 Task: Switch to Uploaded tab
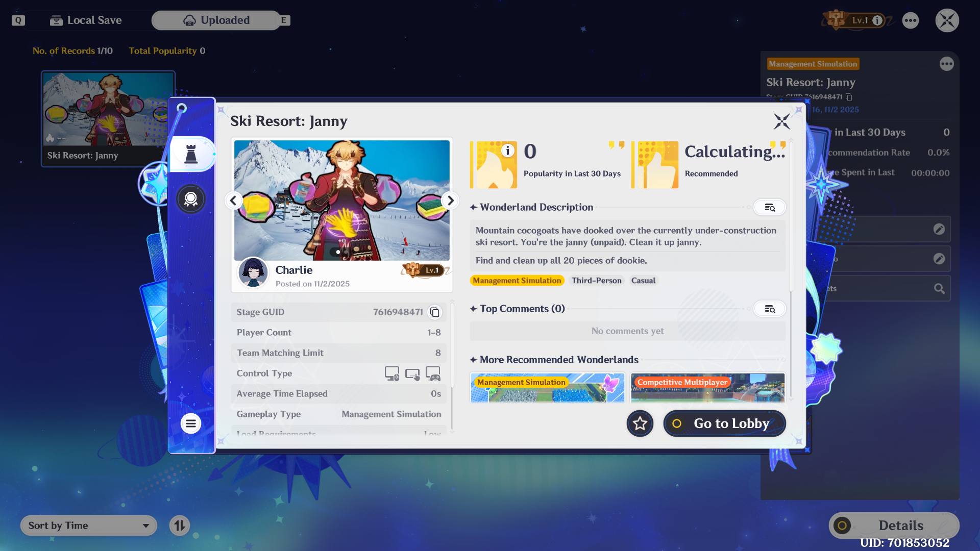click(x=216, y=20)
